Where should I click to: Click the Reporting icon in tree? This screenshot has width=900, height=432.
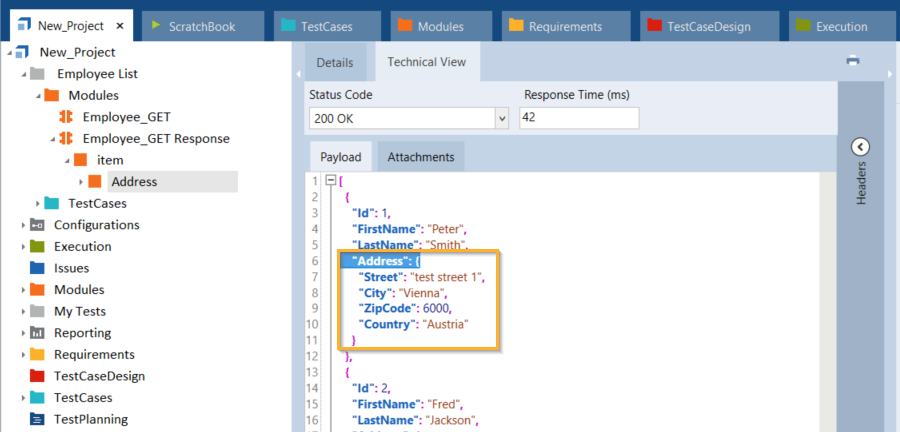[x=37, y=333]
